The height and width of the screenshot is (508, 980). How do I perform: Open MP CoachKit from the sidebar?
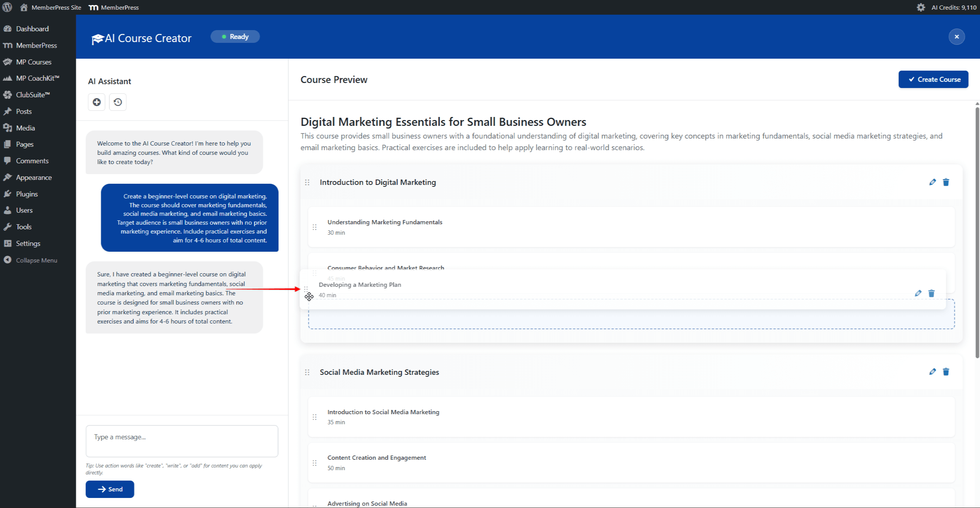click(x=37, y=78)
